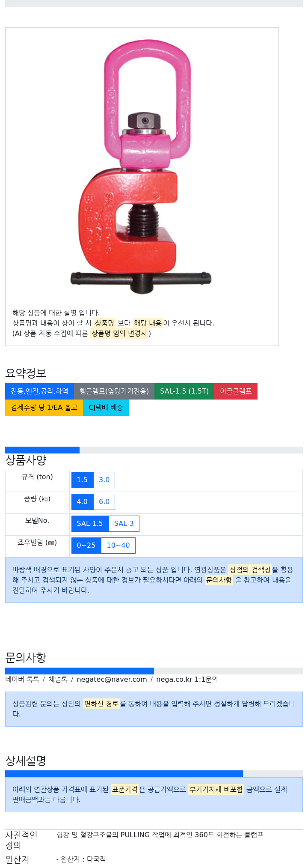Pick model SAL-1.5
The image size is (308, 868).
tap(90, 524)
